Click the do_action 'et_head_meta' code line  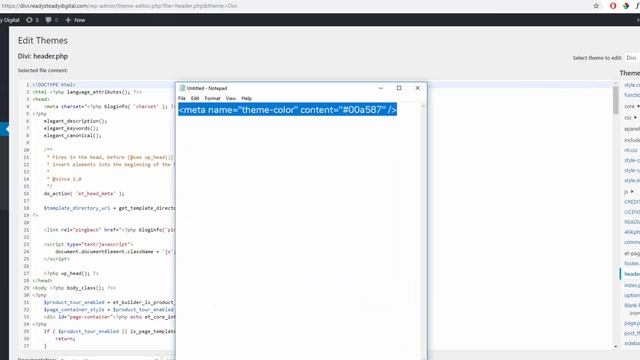[x=84, y=193]
